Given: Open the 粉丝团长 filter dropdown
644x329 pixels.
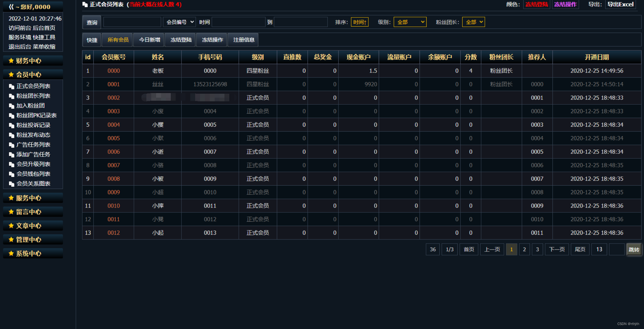Looking at the screenshot, I should pos(474,22).
